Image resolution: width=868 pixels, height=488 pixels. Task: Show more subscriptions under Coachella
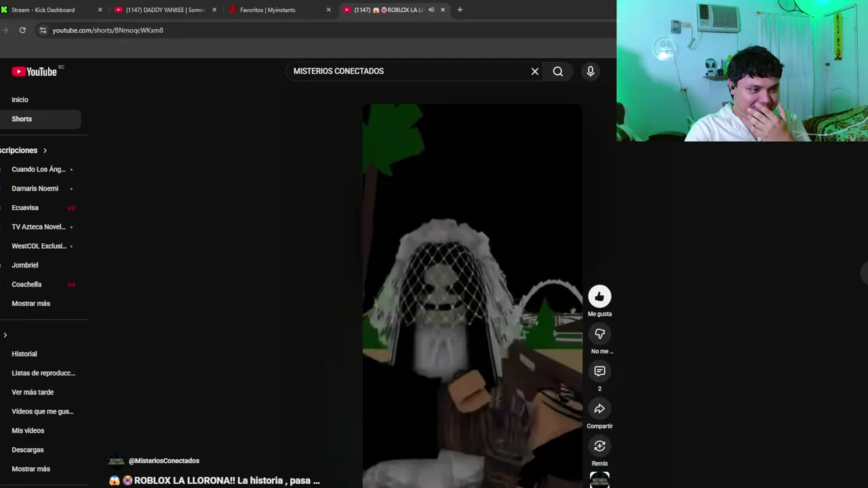(x=31, y=304)
